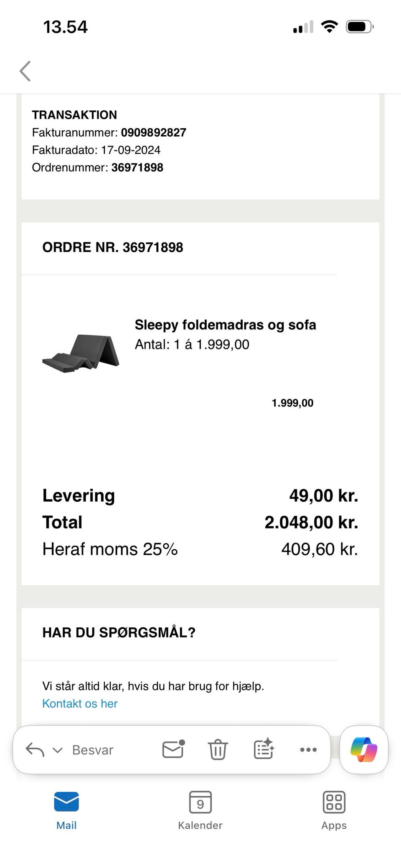The height and width of the screenshot is (868, 401).
Task: Launch the Copilot button
Action: click(364, 749)
